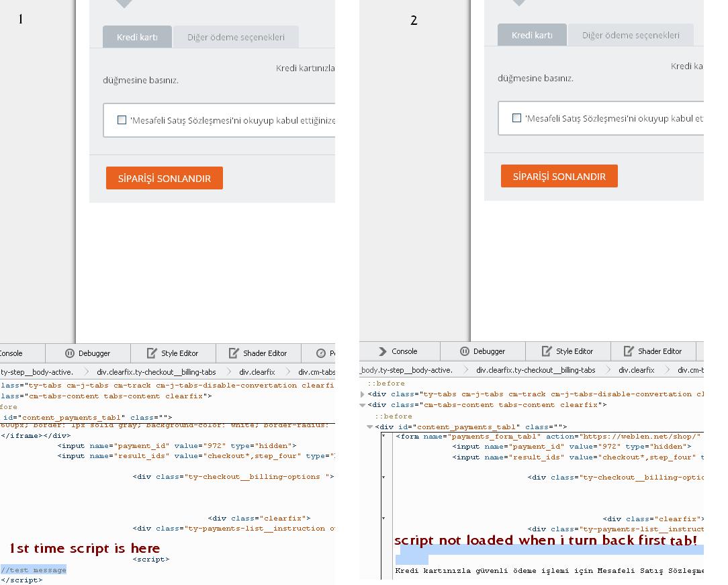Select body.ty-step__body-active breadcrumb in screenshot 2
The height and width of the screenshot is (585, 728).
point(406,371)
